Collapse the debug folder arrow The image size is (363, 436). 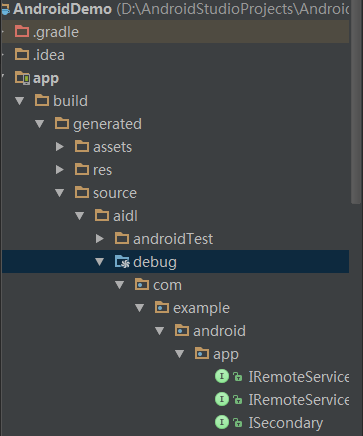[100, 262]
